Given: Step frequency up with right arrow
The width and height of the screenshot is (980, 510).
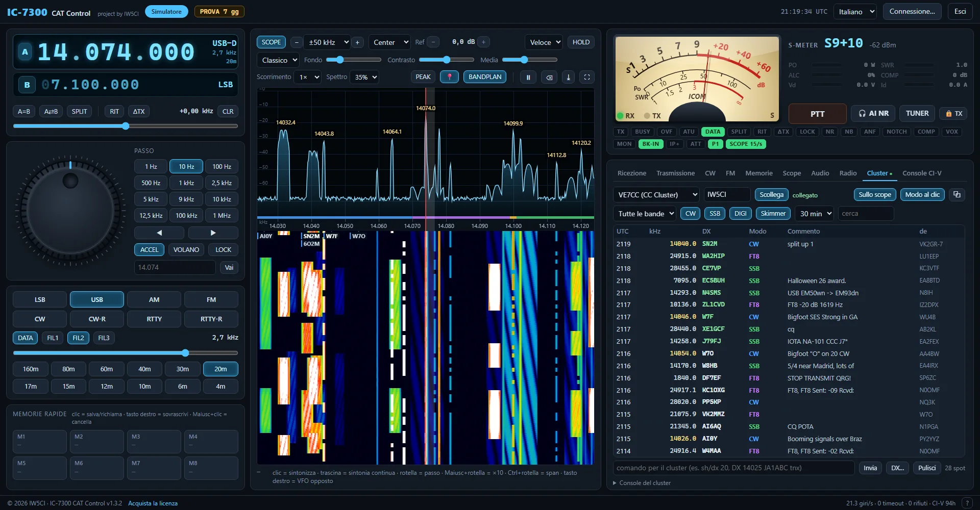Looking at the screenshot, I should click(x=213, y=233).
